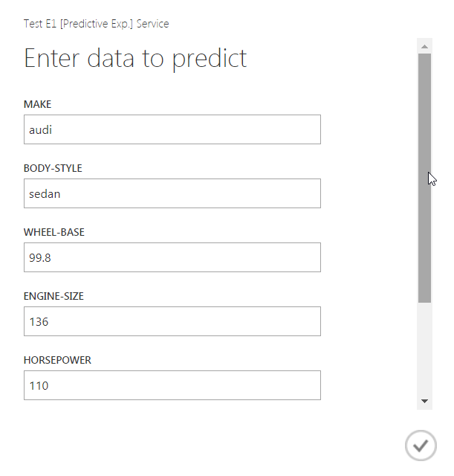Click the scrollbar down arrow
Viewport: 454px width, 476px height.
point(425,401)
